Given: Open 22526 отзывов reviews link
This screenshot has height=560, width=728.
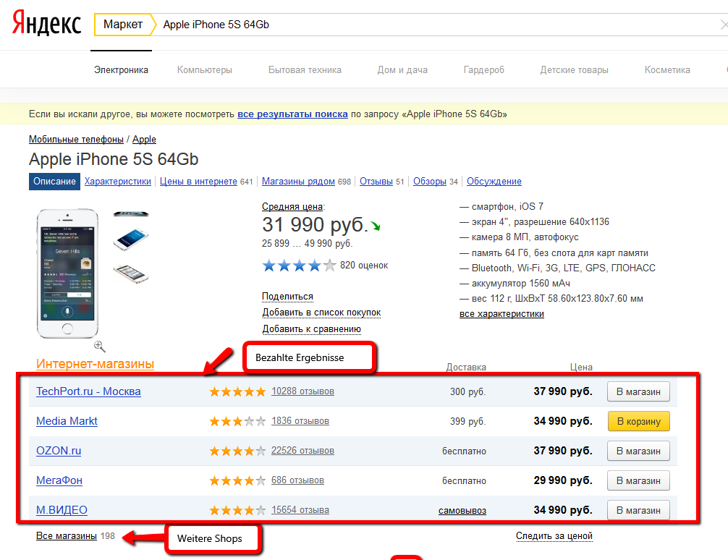Looking at the screenshot, I should [x=302, y=451].
